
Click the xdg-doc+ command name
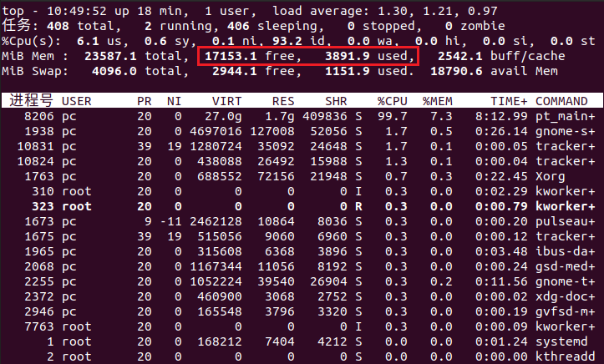565,296
